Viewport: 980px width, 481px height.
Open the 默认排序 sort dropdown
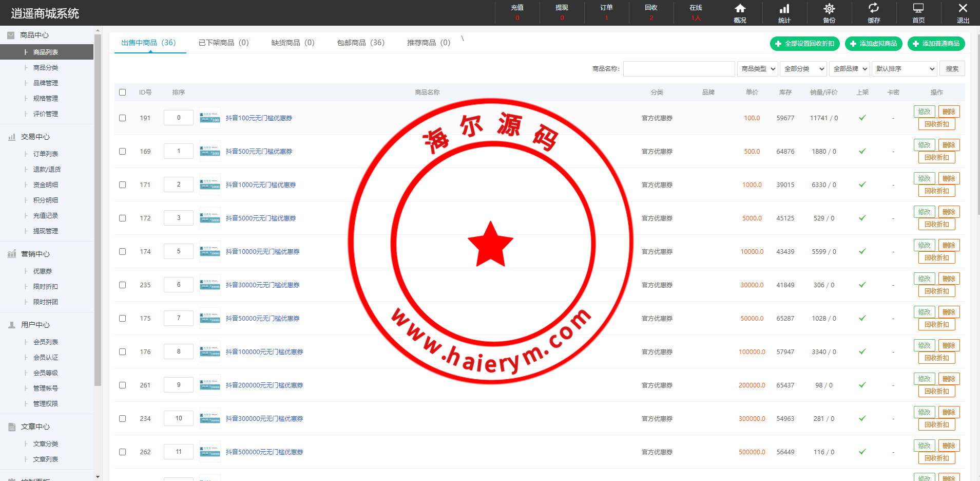[905, 69]
